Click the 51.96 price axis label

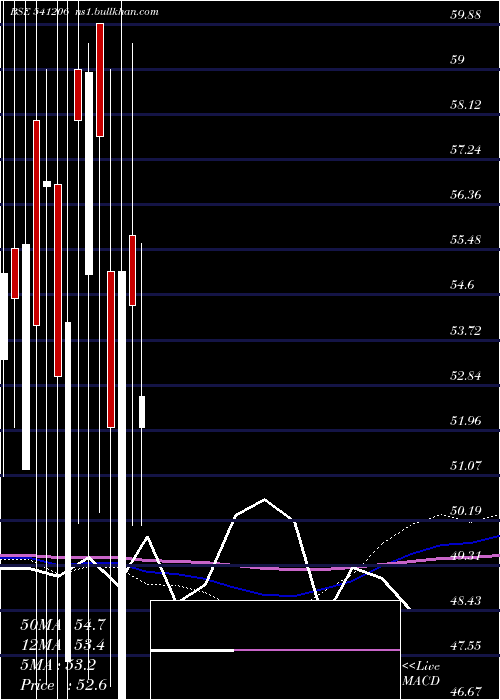point(465,421)
